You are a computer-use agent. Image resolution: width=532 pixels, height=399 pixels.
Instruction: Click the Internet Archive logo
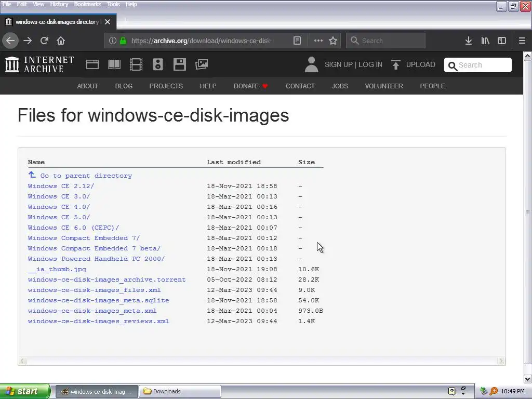tap(39, 64)
